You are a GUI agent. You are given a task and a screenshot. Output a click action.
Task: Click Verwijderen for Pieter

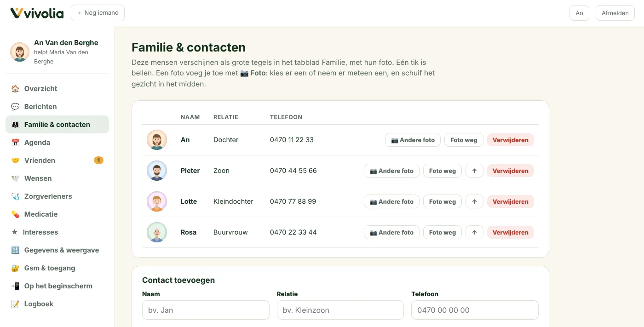(511, 171)
